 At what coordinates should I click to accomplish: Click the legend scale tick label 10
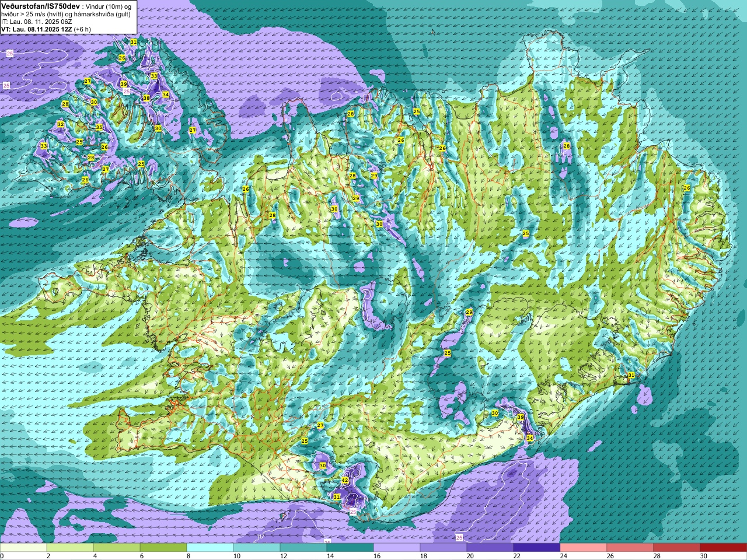tap(237, 556)
